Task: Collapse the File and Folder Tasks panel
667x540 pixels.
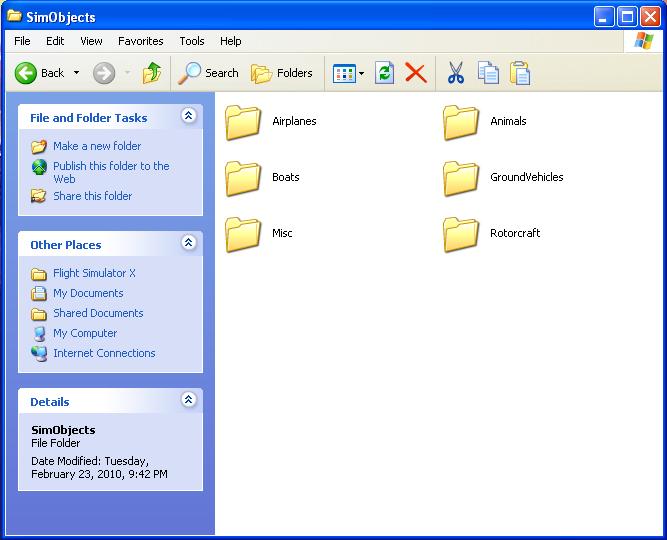Action: 188,117
